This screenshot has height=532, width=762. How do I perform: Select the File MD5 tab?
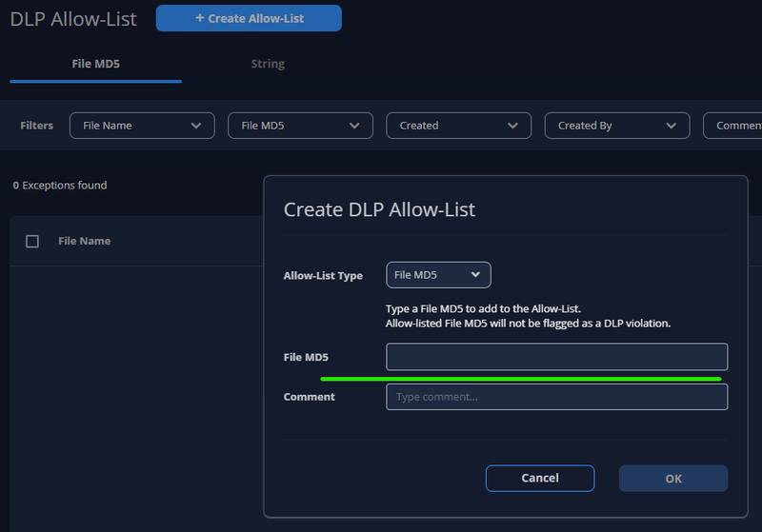coord(95,64)
